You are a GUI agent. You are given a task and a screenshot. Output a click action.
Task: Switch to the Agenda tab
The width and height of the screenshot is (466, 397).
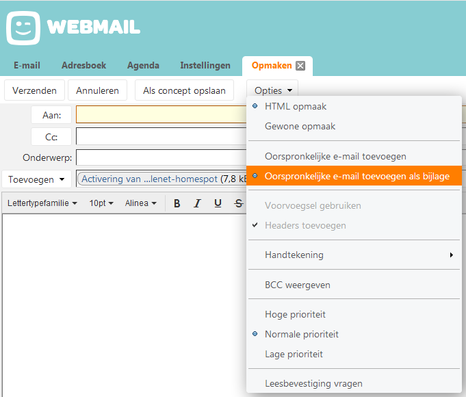143,65
